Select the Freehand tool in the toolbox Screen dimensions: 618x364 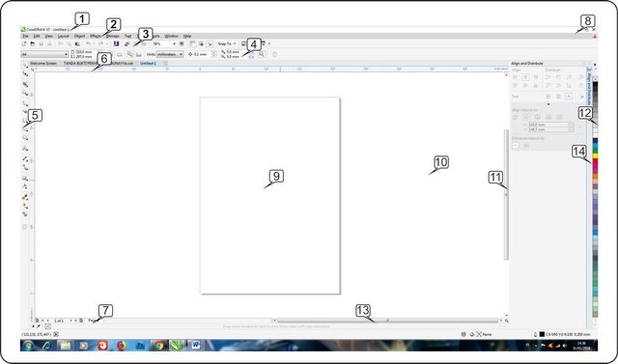click(25, 103)
